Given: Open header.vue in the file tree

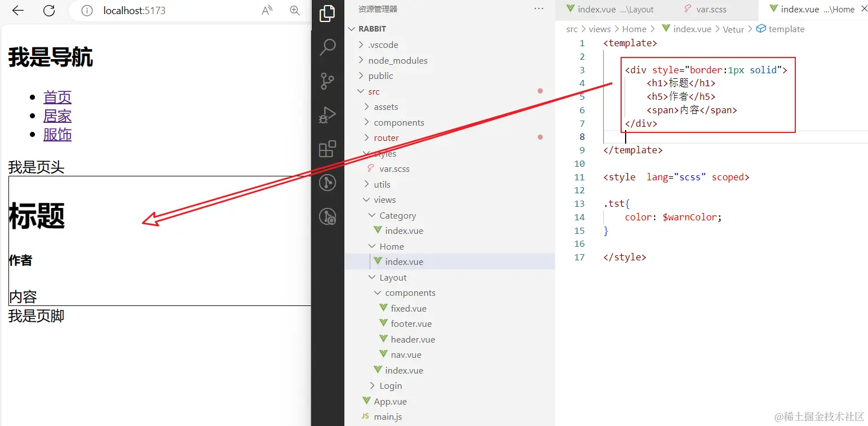Looking at the screenshot, I should (413, 339).
